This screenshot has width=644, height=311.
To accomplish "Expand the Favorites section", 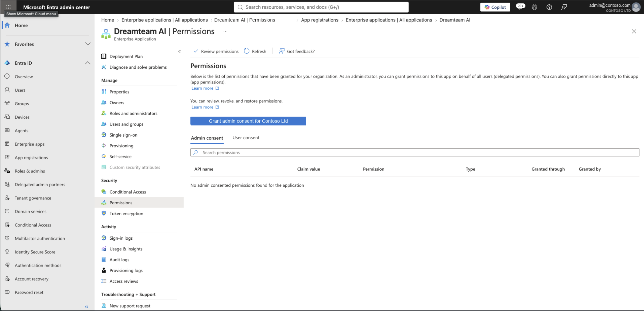I will pyautogui.click(x=87, y=44).
